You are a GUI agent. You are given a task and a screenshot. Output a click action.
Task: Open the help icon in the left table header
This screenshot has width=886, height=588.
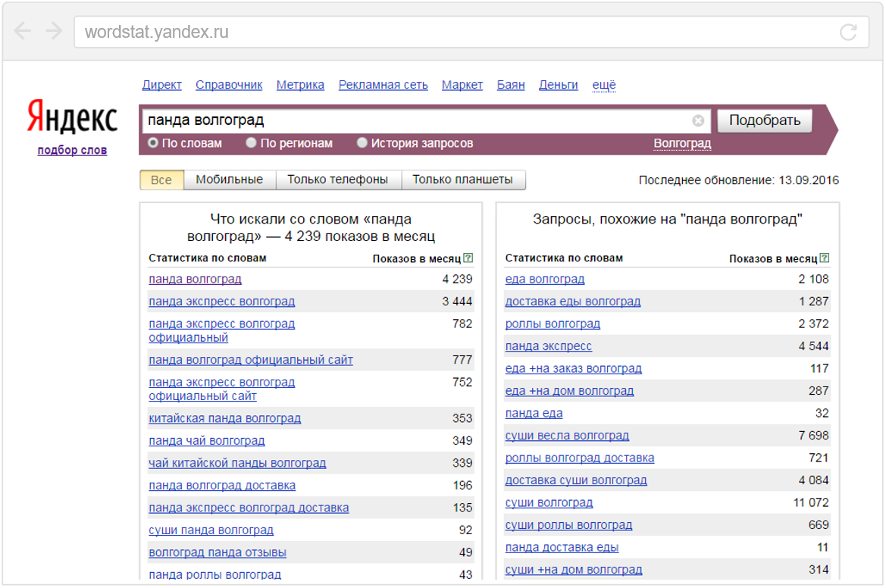[468, 258]
